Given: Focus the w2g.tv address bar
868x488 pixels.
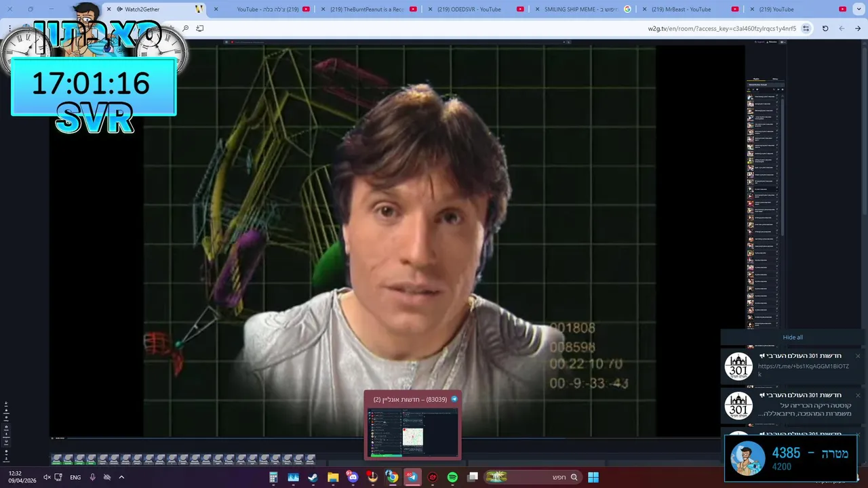Looking at the screenshot, I should (x=502, y=28).
